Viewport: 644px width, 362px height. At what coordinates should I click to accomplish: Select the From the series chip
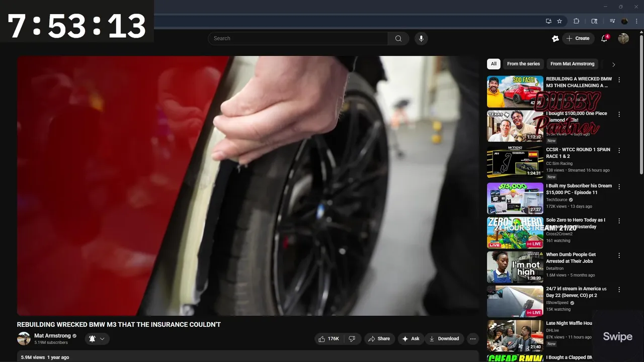coord(523,64)
